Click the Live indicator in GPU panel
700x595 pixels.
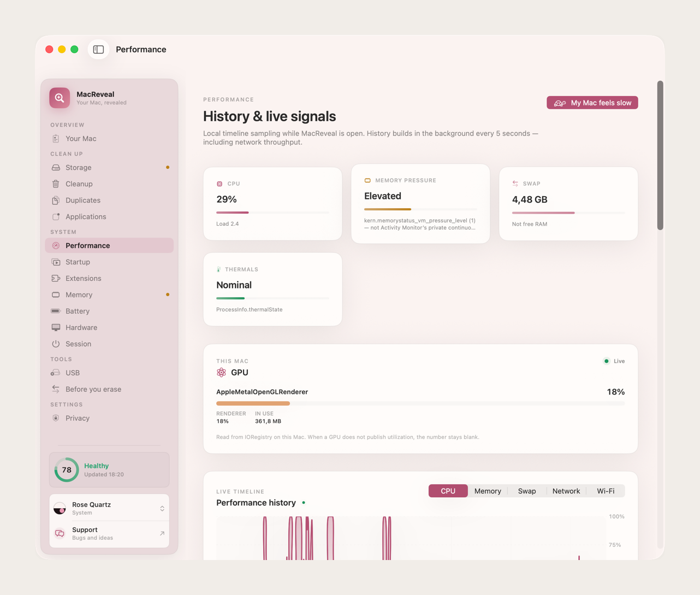pos(614,361)
